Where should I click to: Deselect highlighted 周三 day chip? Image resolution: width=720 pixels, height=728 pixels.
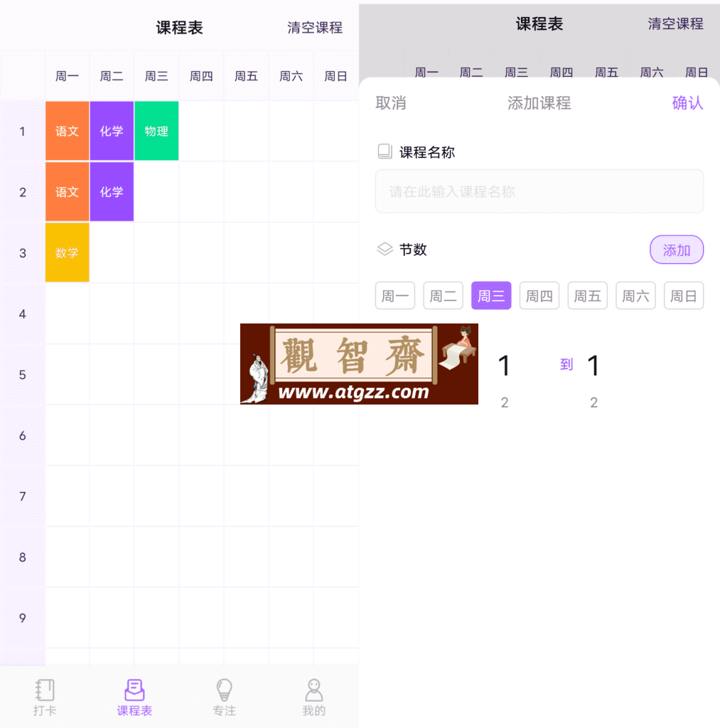(x=491, y=295)
